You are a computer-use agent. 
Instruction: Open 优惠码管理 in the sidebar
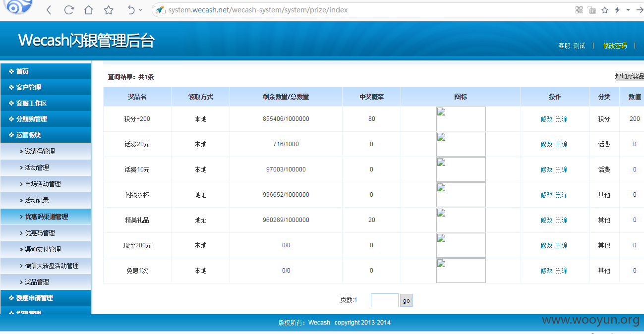(x=46, y=233)
